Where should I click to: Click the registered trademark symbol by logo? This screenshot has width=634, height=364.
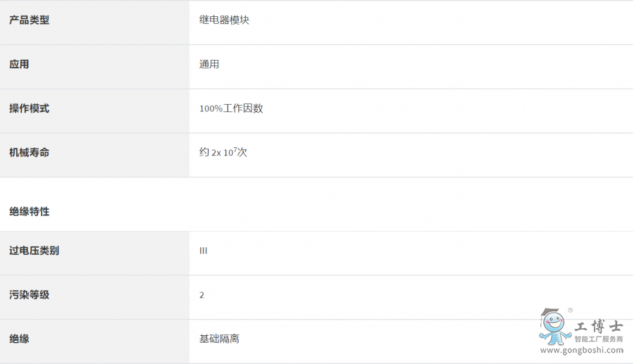(x=570, y=310)
